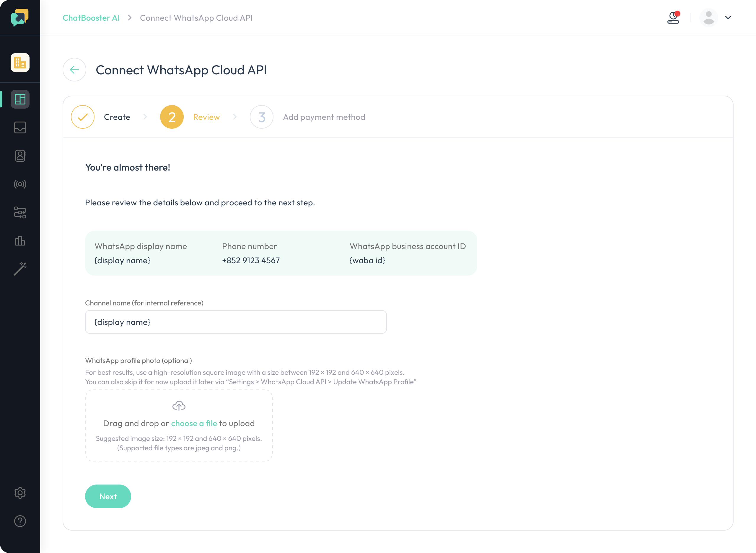Open the company building icon in sidebar
This screenshot has height=553, width=756.
tap(20, 63)
